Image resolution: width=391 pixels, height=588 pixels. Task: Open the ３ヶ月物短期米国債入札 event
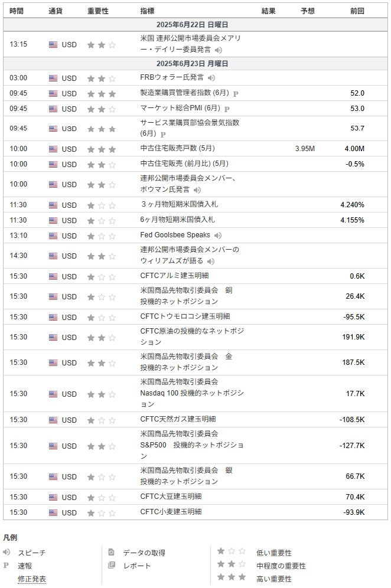[179, 204]
